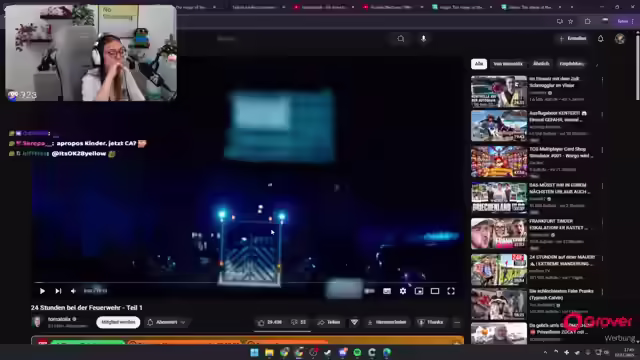Toggle the autoplay switch in the player
Image resolution: width=640 pixels, height=360 pixels.
click(369, 291)
